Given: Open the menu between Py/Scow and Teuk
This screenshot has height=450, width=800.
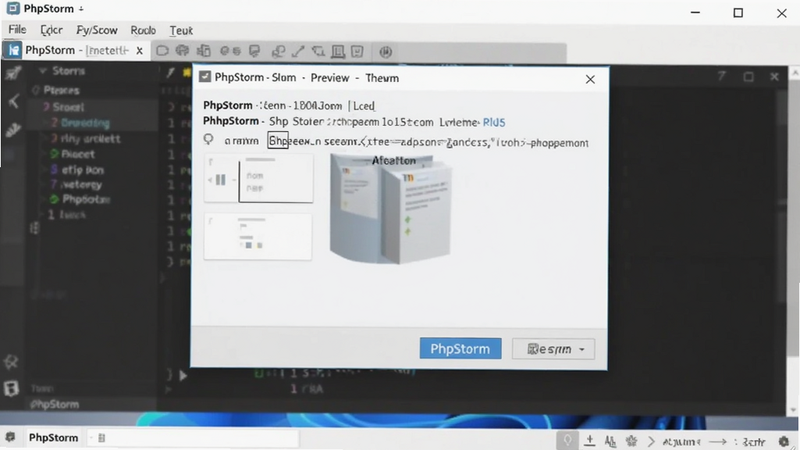Looking at the screenshot, I should tap(143, 30).
